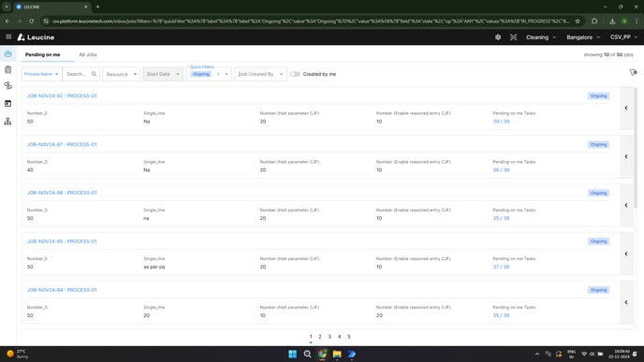Open Windows Start menu
Viewport: 644px width, 362px height.
point(292,355)
